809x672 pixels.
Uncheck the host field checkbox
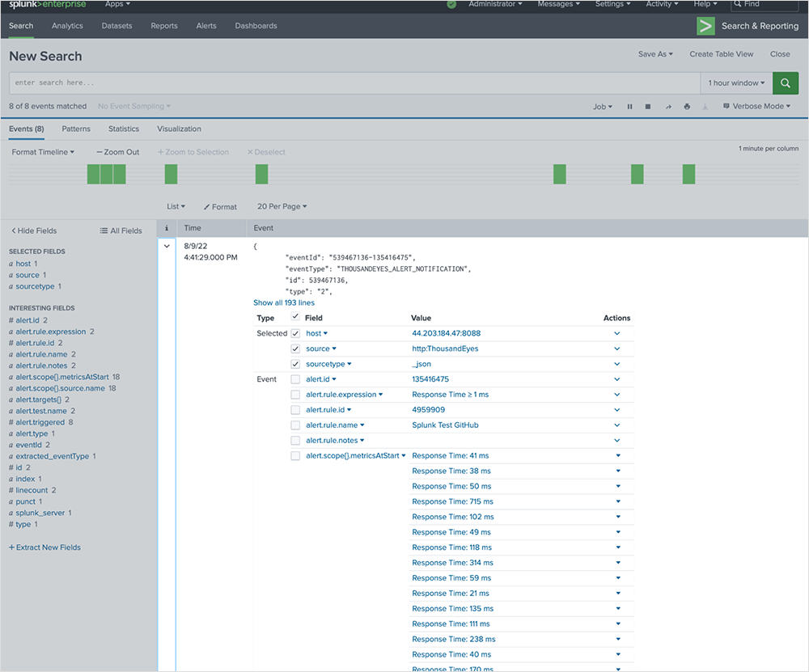click(295, 333)
